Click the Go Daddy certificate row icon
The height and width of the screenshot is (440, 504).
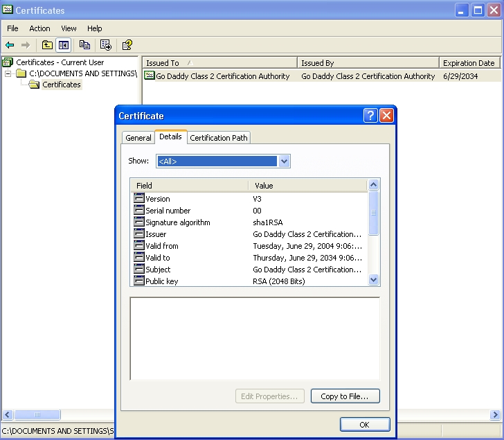(149, 76)
